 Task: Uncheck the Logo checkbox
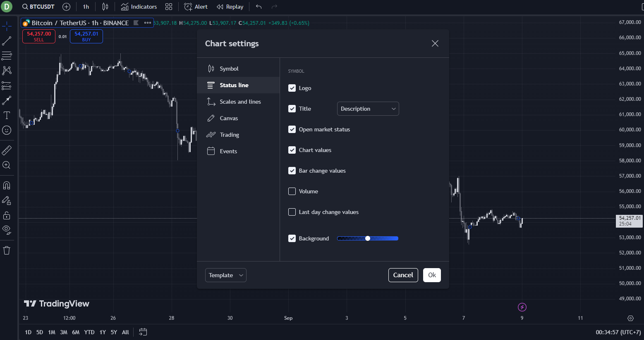pos(292,88)
